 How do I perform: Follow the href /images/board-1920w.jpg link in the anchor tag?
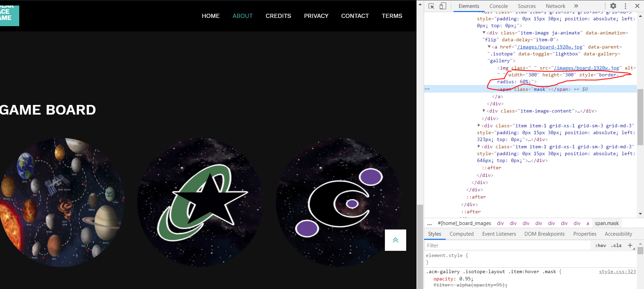tap(550, 47)
